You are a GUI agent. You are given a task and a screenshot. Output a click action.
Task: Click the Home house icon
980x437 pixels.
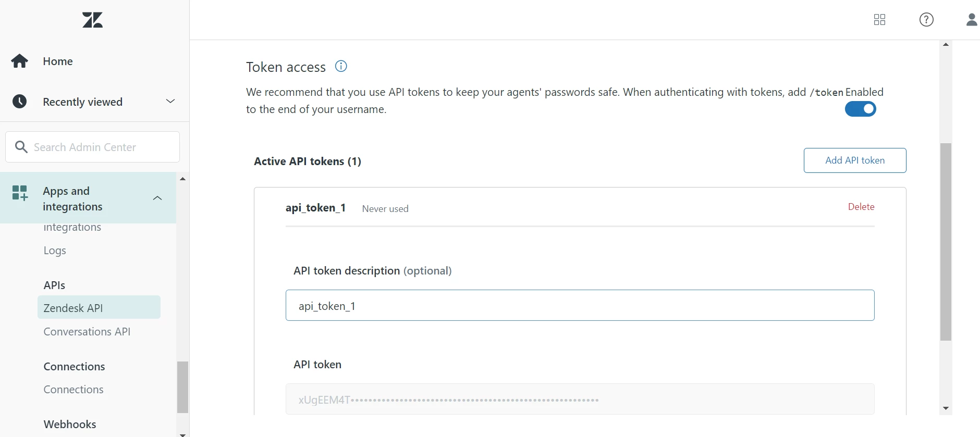pos(20,61)
